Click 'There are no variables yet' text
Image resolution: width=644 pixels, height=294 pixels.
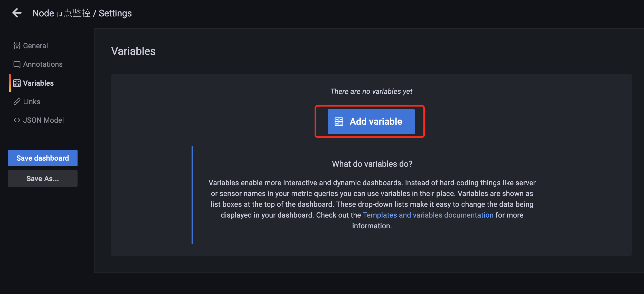click(371, 91)
